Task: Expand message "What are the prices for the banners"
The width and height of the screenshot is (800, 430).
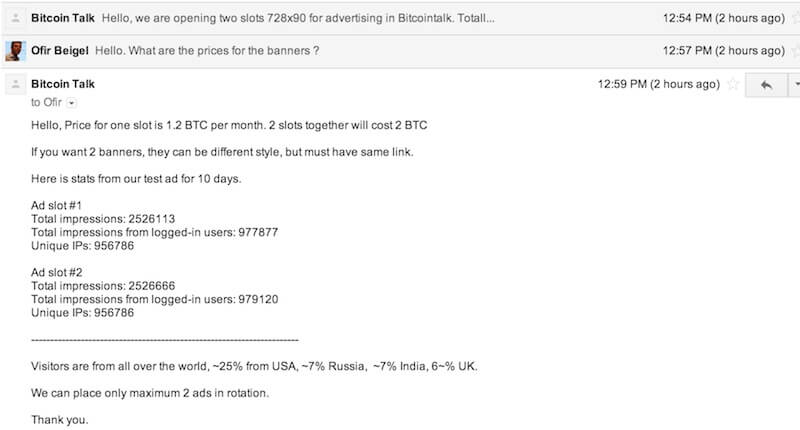Action: [x=207, y=51]
